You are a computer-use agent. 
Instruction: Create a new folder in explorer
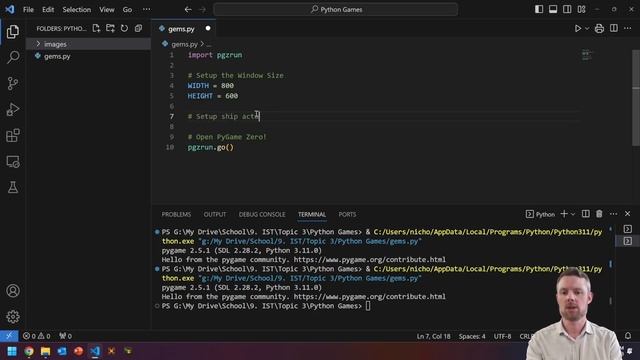110,28
